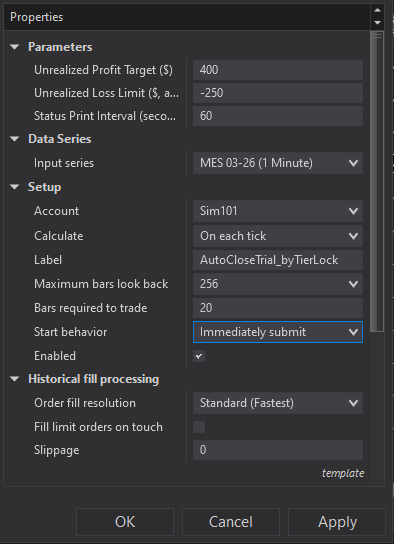Collapse Historical fill processing section
This screenshot has width=394, height=544.
coord(15,379)
